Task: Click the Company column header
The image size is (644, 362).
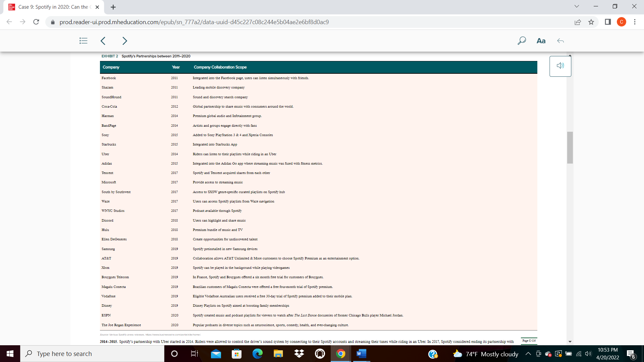Action: click(x=111, y=67)
